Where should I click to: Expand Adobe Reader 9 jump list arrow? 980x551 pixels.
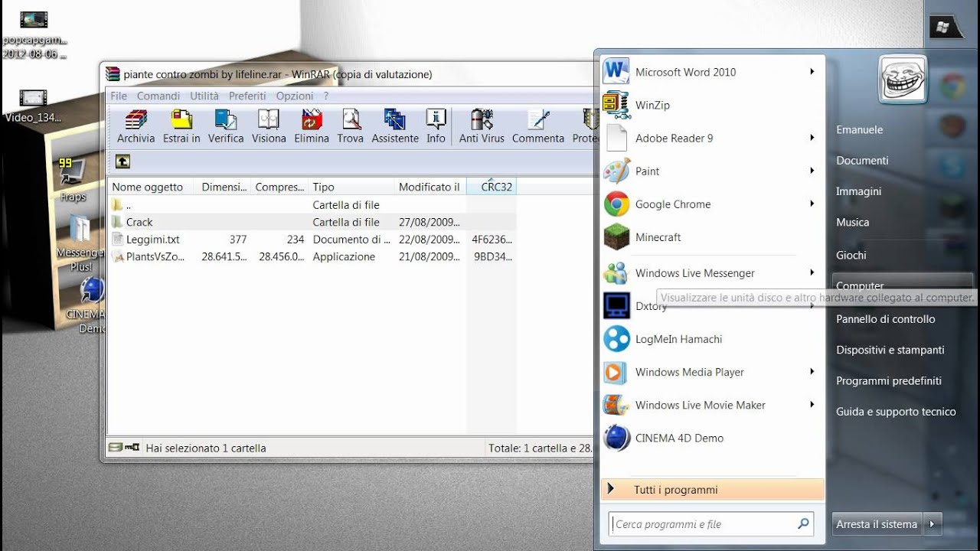812,138
